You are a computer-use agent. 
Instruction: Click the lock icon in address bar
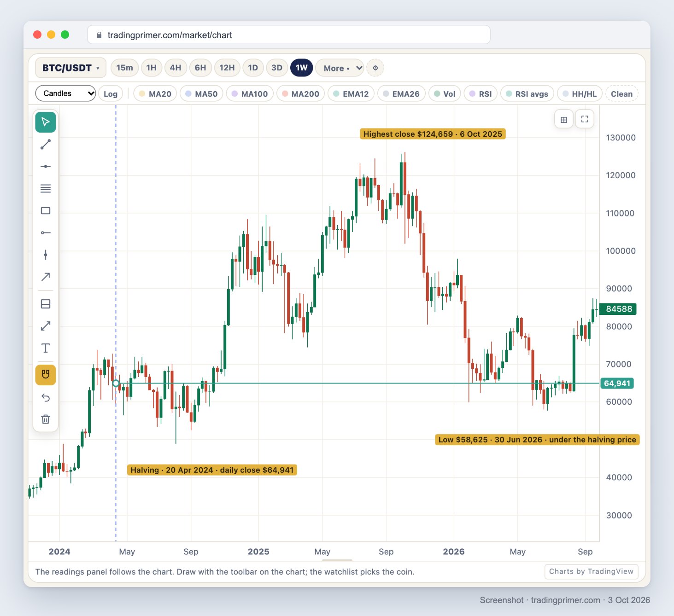pyautogui.click(x=99, y=35)
